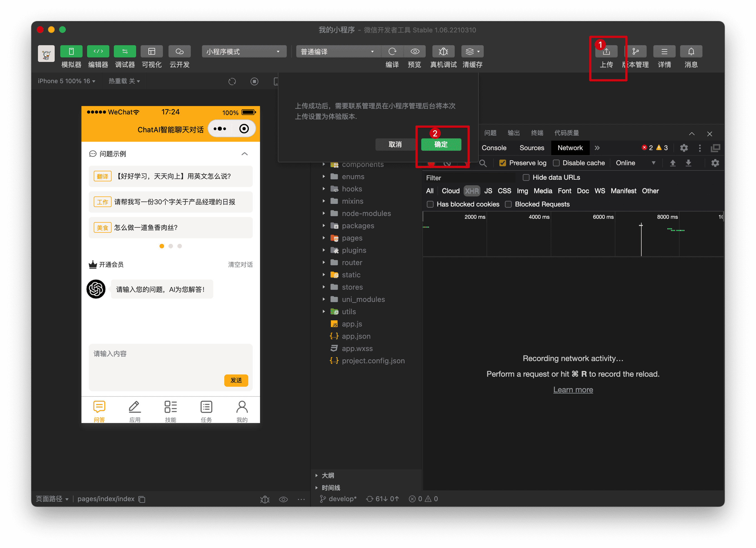Enable the Disable cache checkbox
This screenshot has height=548, width=756.
[x=556, y=163]
